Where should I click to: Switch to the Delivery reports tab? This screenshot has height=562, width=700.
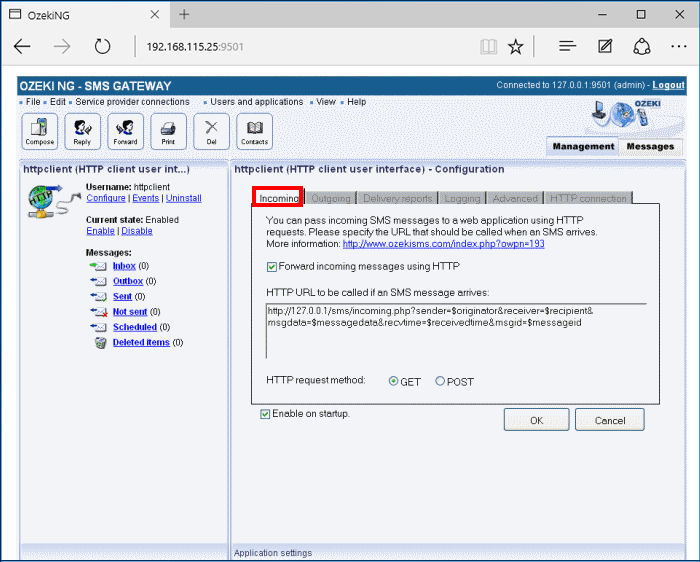click(397, 199)
